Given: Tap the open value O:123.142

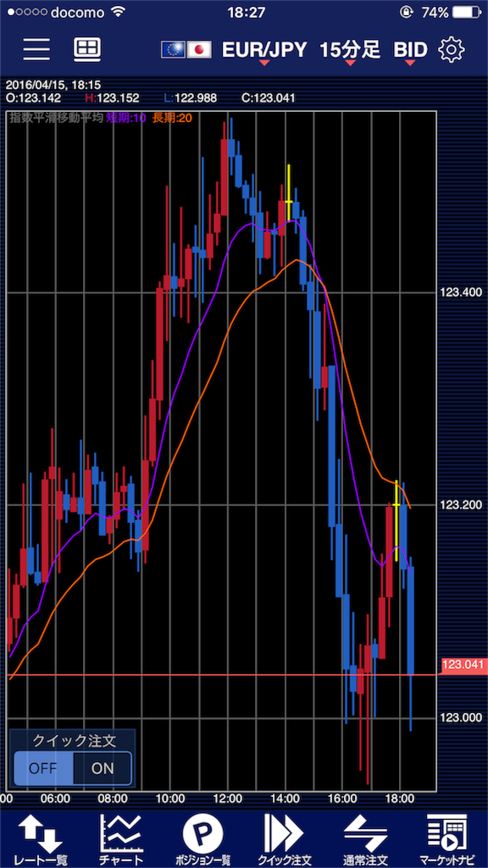Looking at the screenshot, I should tap(33, 98).
